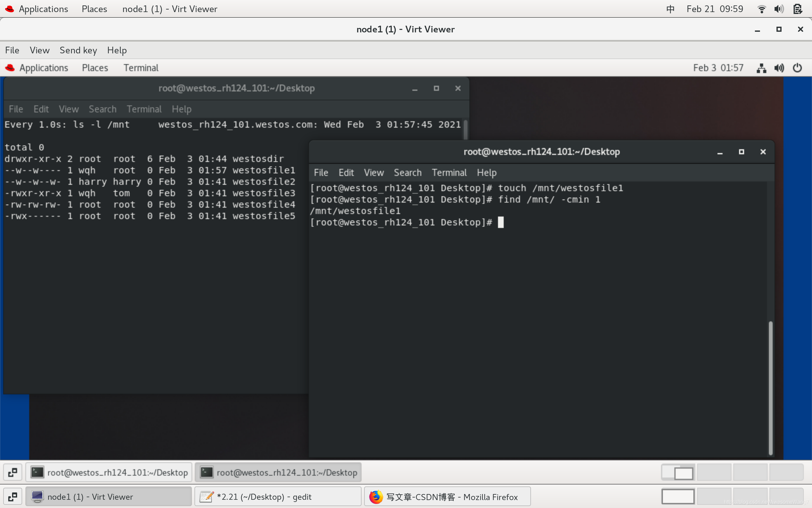Open Terminal menu in front terminal
The height and width of the screenshot is (508, 812).
tap(449, 173)
